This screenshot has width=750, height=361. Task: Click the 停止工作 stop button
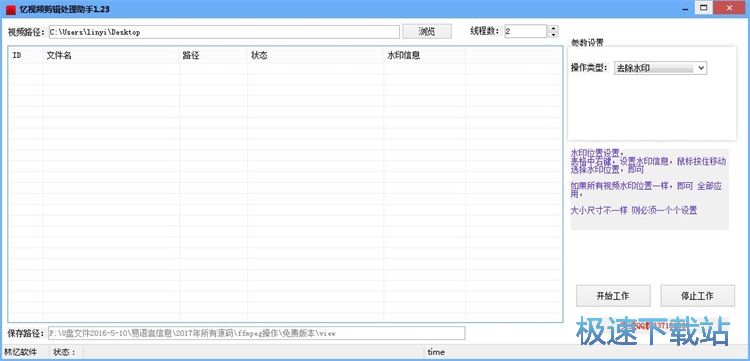(697, 295)
